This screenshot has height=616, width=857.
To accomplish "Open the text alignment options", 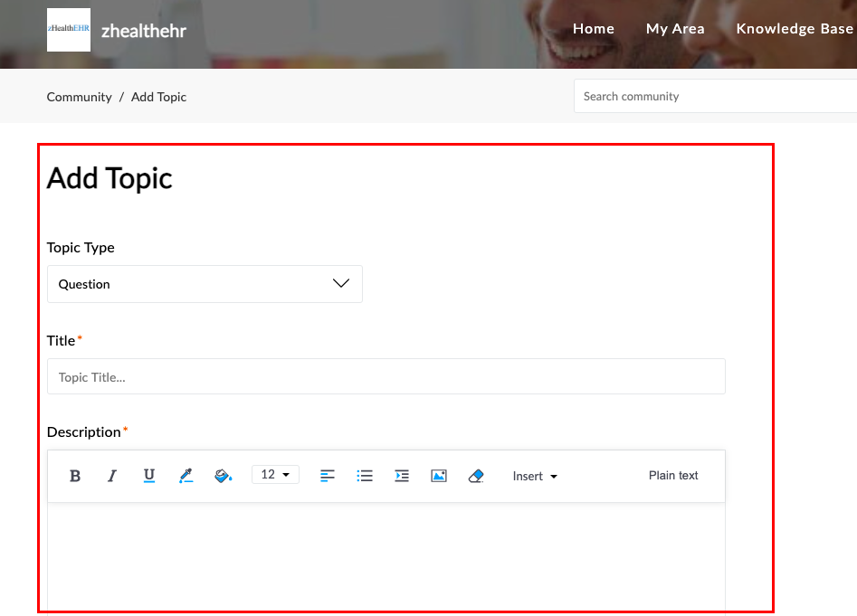I will click(x=328, y=476).
